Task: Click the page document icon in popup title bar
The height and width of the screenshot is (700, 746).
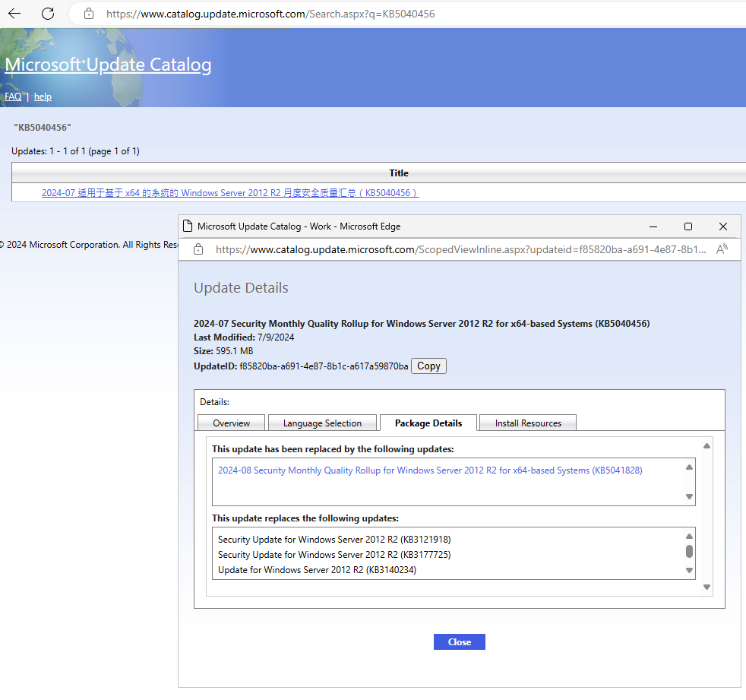Action: tap(188, 226)
